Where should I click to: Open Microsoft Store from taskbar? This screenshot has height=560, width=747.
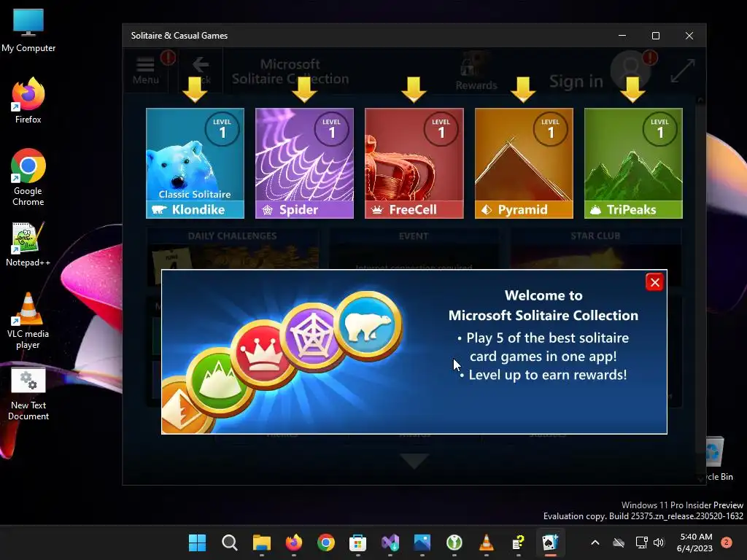357,542
